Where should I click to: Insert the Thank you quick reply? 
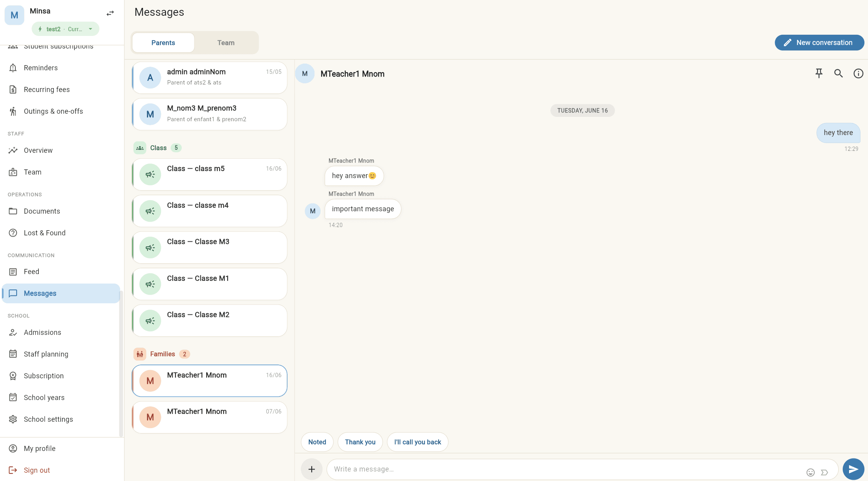coord(360,442)
